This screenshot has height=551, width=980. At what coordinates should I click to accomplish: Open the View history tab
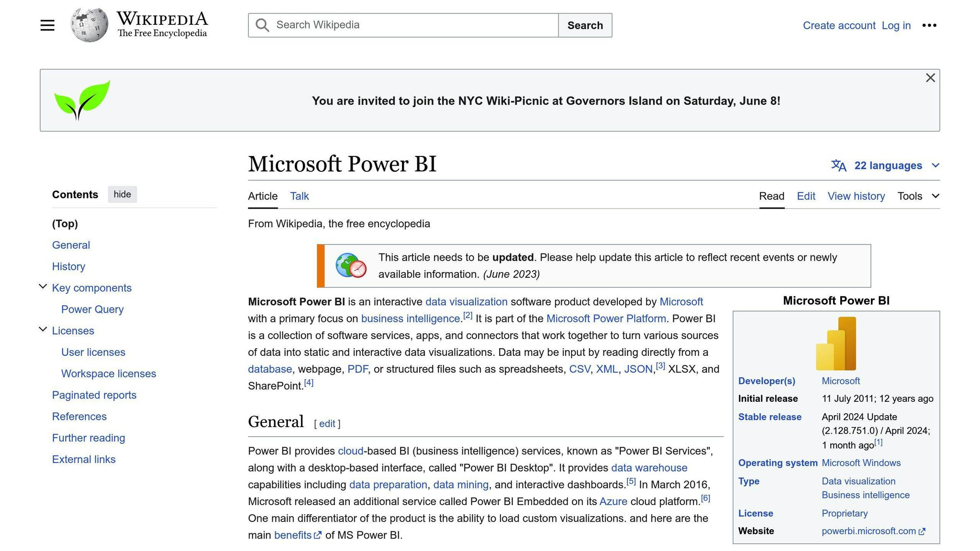[x=856, y=196]
